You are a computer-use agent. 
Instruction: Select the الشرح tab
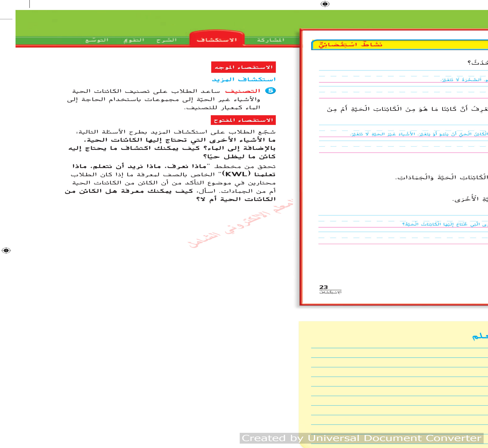(167, 40)
